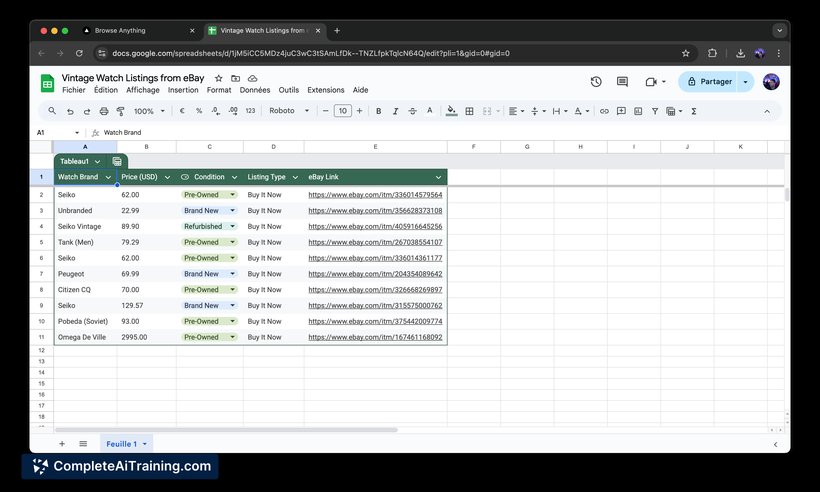Image resolution: width=820 pixels, height=492 pixels.
Task: Undo the last action
Action: 70,111
